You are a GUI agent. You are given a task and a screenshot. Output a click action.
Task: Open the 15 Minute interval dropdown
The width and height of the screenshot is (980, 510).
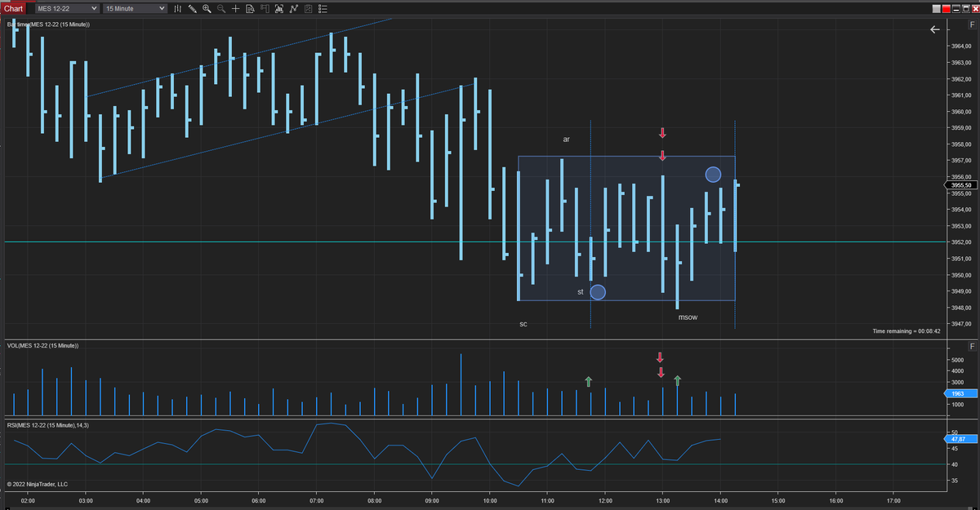135,8
